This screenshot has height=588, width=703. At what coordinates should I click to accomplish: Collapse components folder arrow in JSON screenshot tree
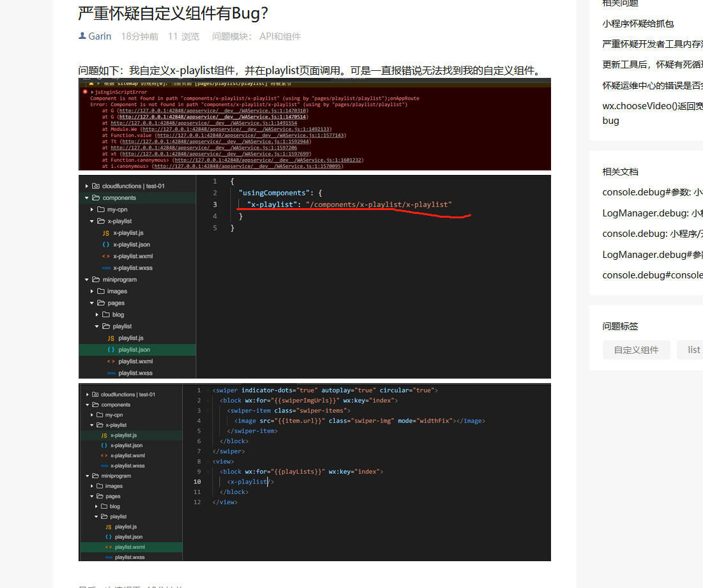tap(87, 198)
